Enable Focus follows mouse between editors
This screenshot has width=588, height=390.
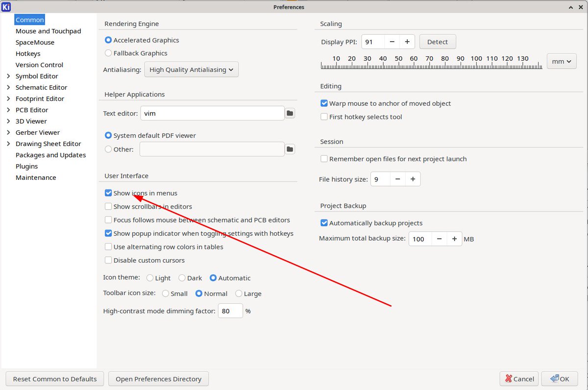click(108, 220)
